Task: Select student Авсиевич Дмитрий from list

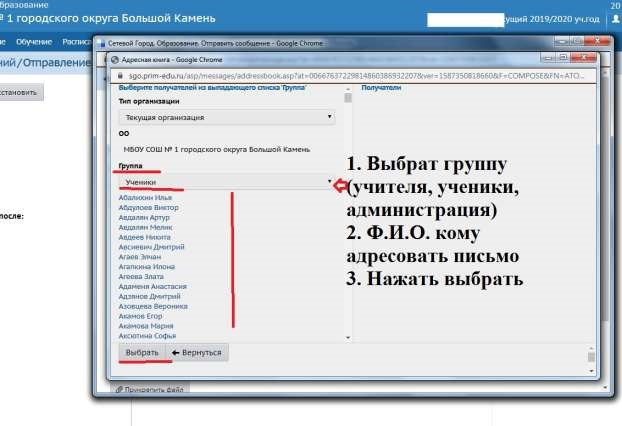Action: (x=152, y=247)
